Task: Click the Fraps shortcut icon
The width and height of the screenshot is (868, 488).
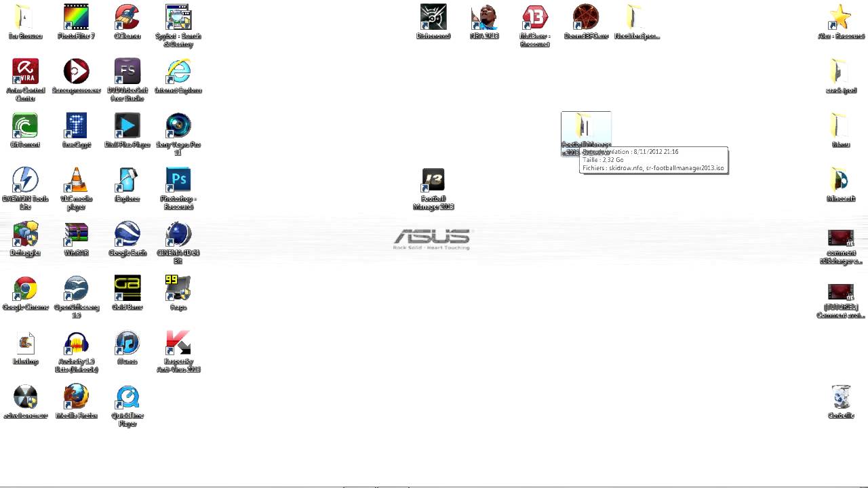Action: pyautogui.click(x=178, y=288)
